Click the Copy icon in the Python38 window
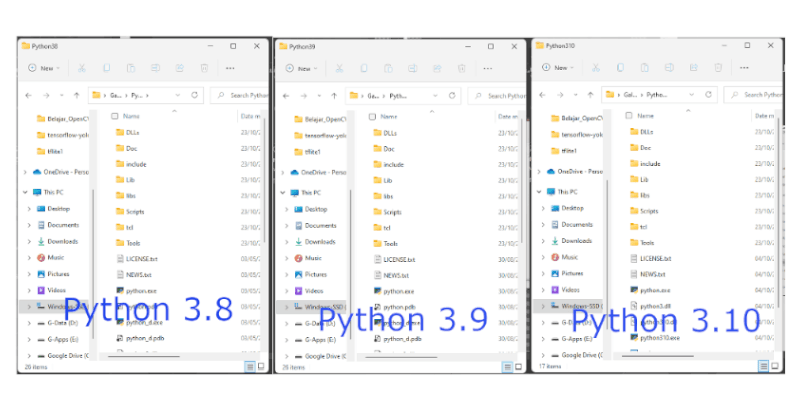The width and height of the screenshot is (800, 420). tap(107, 68)
